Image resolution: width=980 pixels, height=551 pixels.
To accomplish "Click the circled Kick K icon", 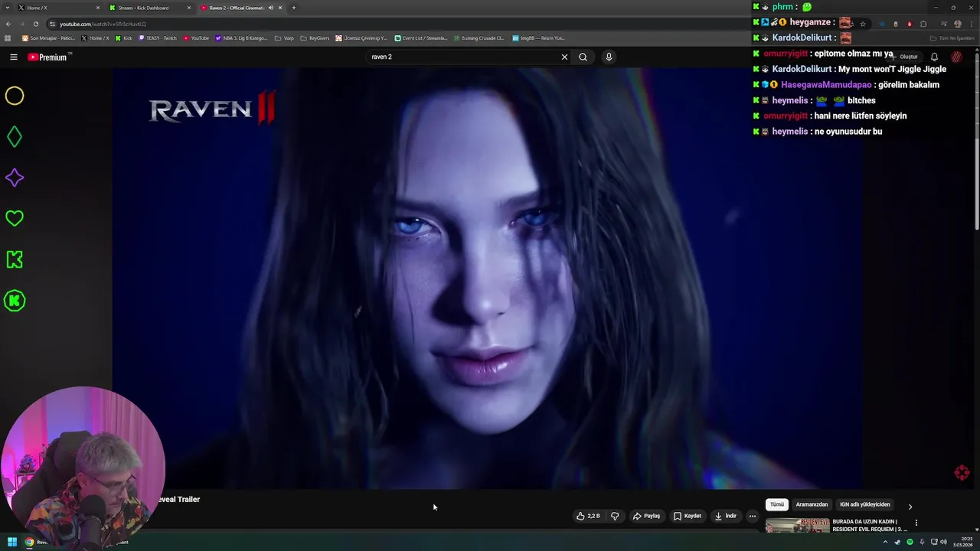I will coord(15,301).
